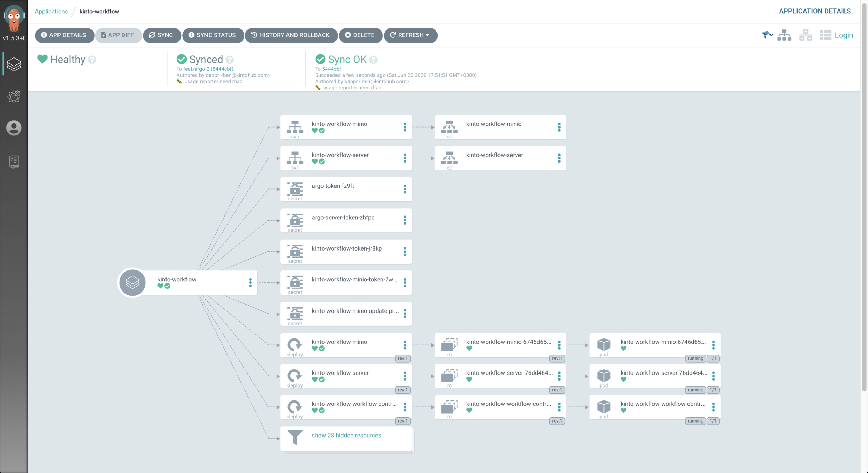The height and width of the screenshot is (473, 868).
Task: Expand the REFRESH dropdown arrow
Action: pos(427,35)
